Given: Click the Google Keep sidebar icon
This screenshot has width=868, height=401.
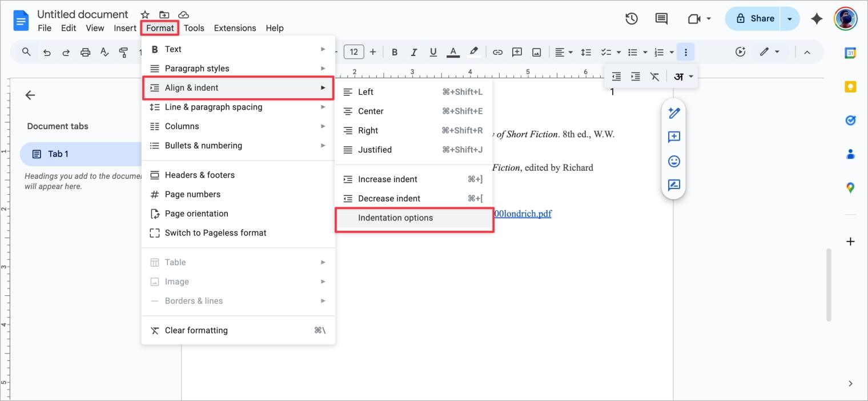Looking at the screenshot, I should click(x=850, y=86).
